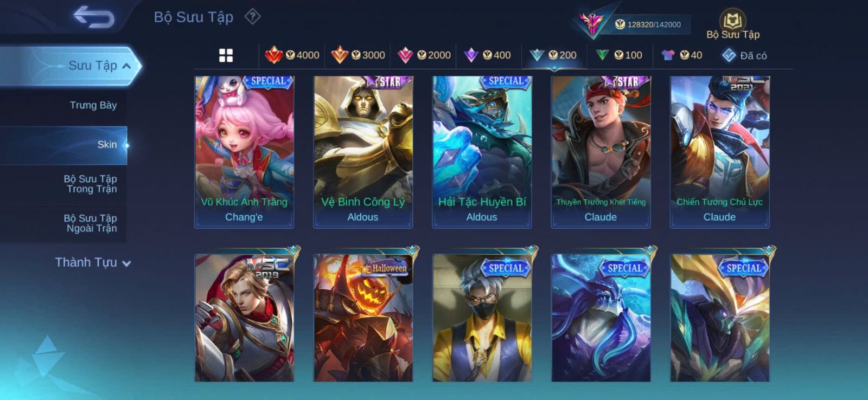Screen dimensions: 868x400
Task: Show all skins with grid icon
Action: coord(226,55)
